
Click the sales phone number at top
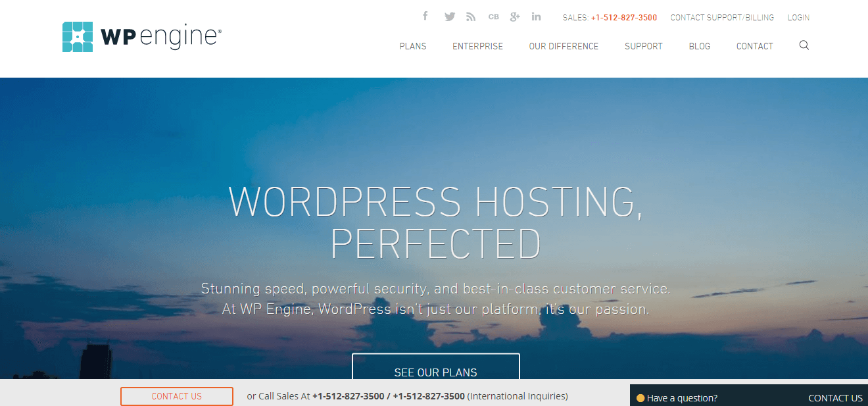pos(624,18)
